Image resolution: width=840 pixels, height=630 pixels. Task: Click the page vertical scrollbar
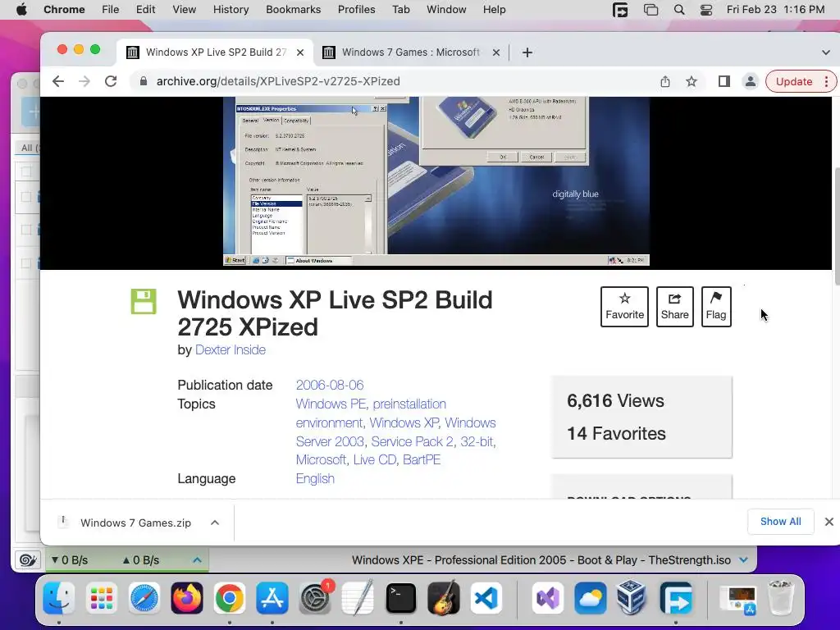point(837,226)
